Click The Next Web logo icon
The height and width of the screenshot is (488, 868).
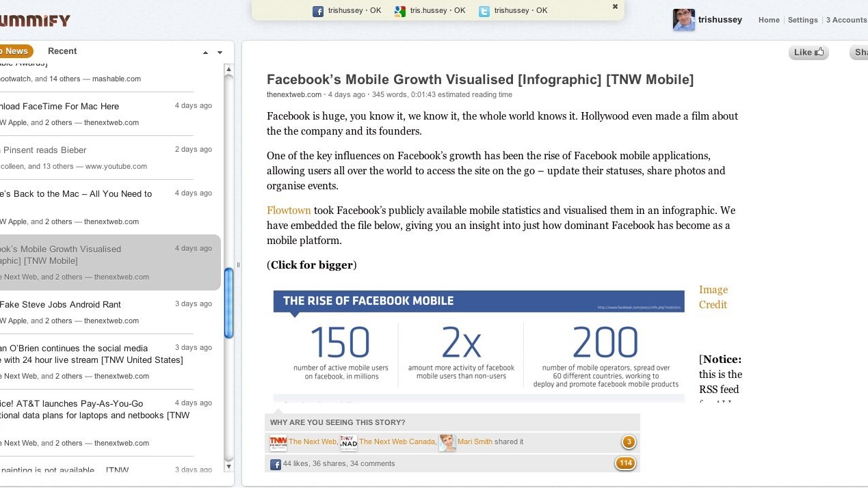[x=278, y=442]
